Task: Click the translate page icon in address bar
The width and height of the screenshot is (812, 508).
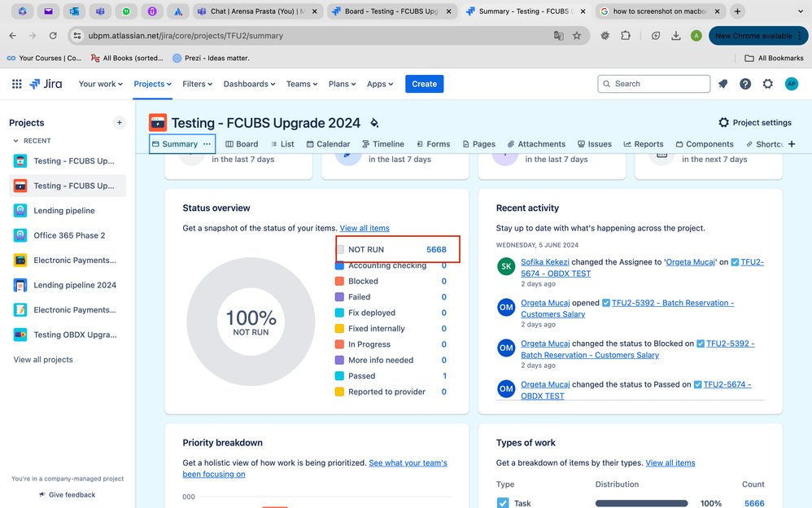Action: [x=558, y=36]
